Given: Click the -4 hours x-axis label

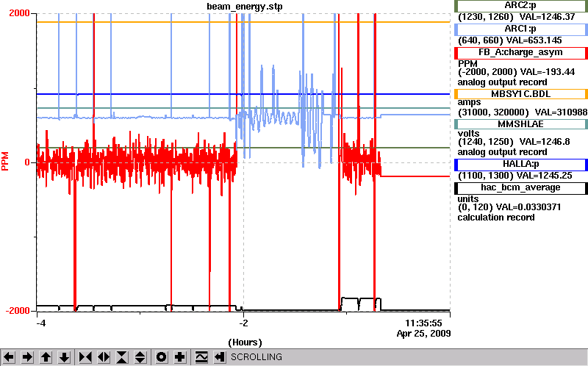Looking at the screenshot, I should tap(40, 323).
